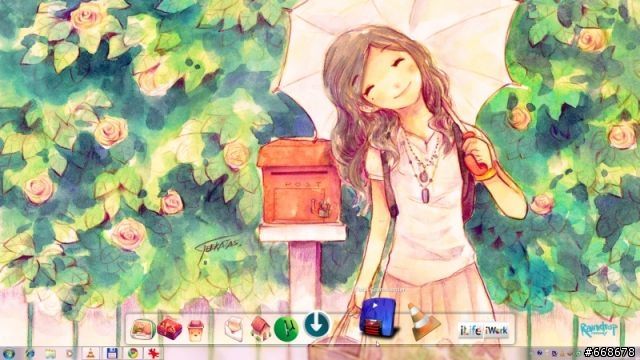Open the Windows Start menu orb
The image size is (640, 360).
pyautogui.click(x=9, y=353)
